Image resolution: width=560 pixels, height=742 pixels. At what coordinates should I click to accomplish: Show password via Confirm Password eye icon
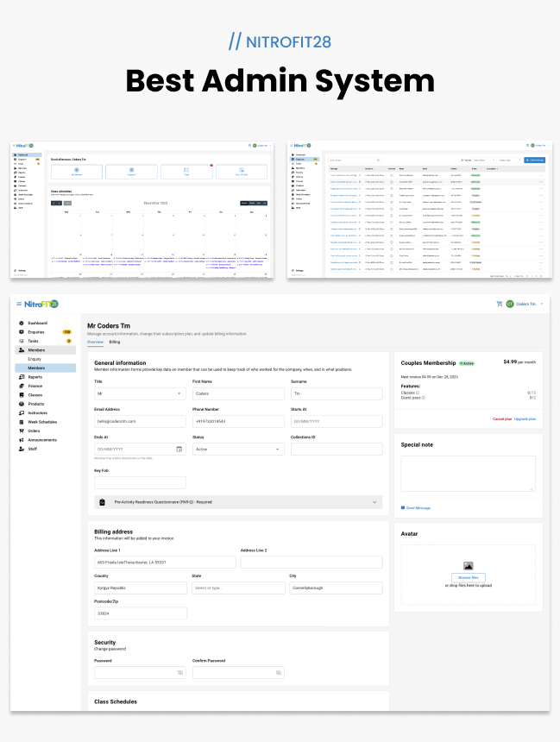(279, 672)
